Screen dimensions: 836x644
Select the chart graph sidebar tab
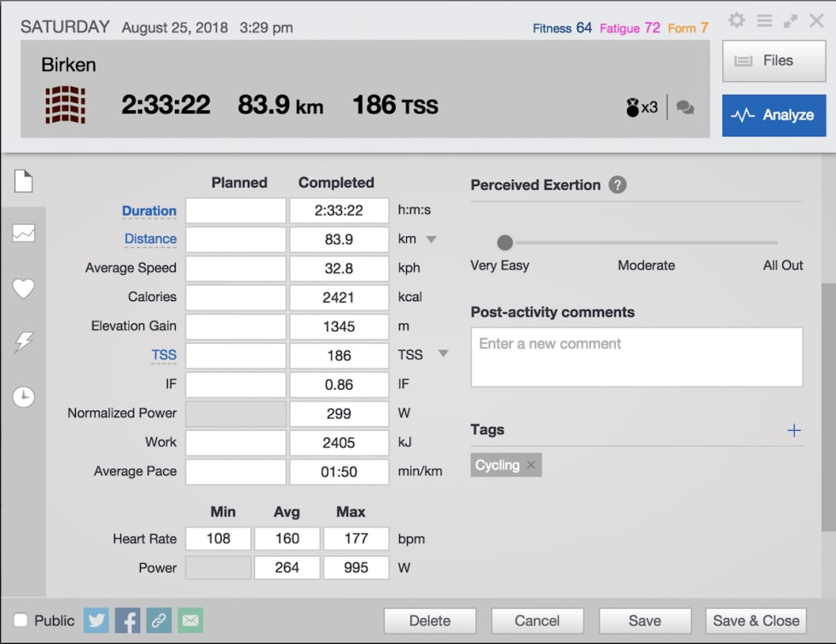pyautogui.click(x=24, y=233)
